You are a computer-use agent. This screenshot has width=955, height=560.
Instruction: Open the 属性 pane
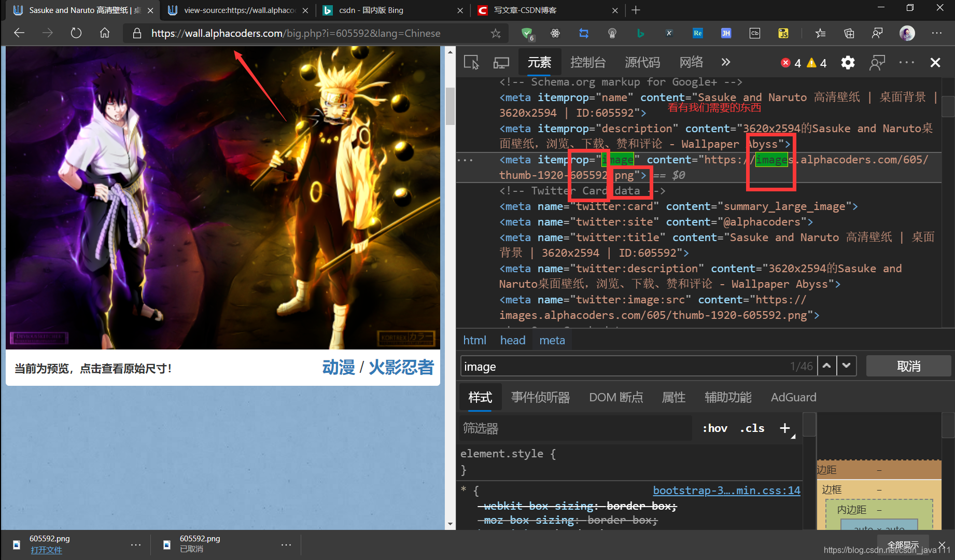pyautogui.click(x=673, y=397)
